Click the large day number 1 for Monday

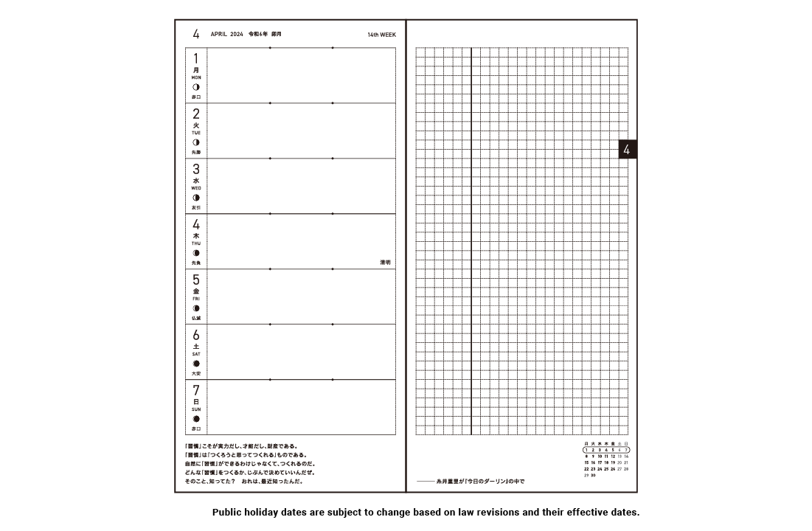click(196, 59)
